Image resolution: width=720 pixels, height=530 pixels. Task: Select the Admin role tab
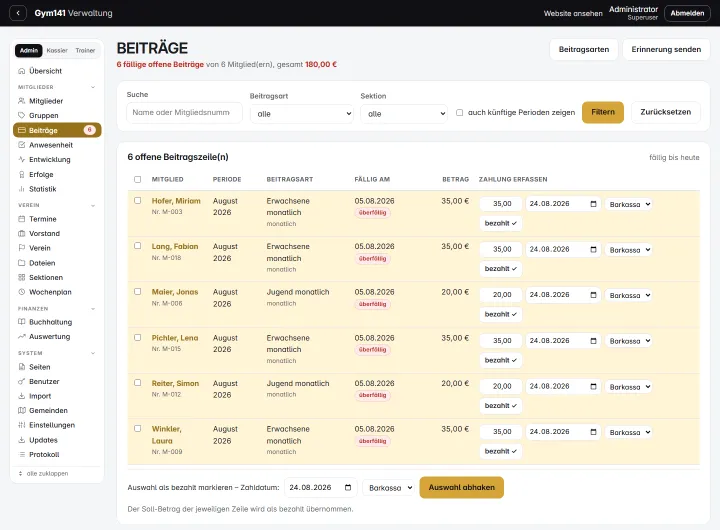(x=29, y=51)
